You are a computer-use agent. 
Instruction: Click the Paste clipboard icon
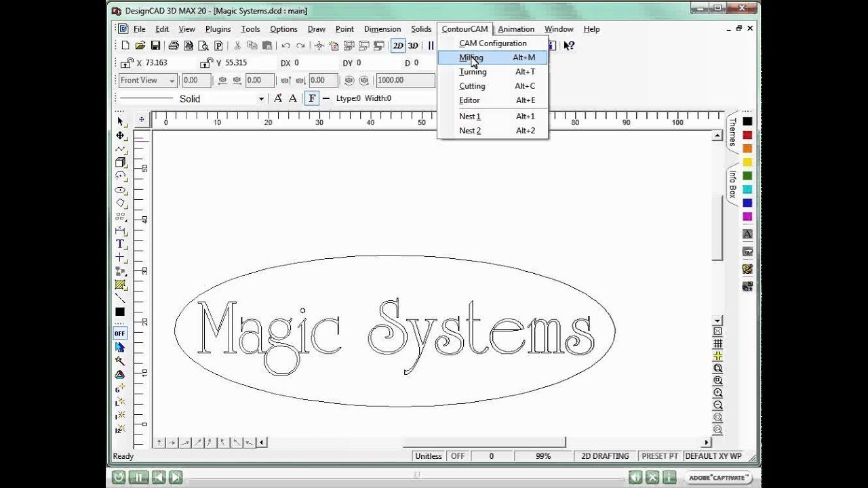267,45
